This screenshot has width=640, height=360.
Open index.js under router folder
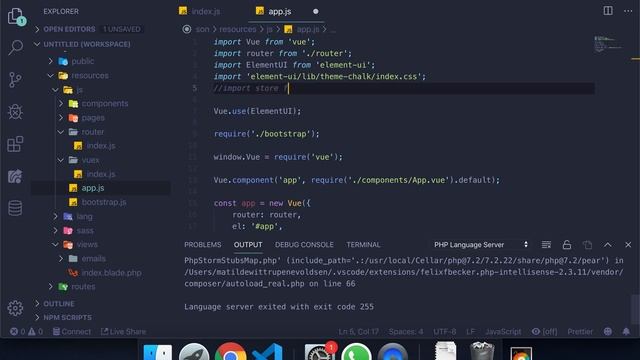(x=101, y=146)
